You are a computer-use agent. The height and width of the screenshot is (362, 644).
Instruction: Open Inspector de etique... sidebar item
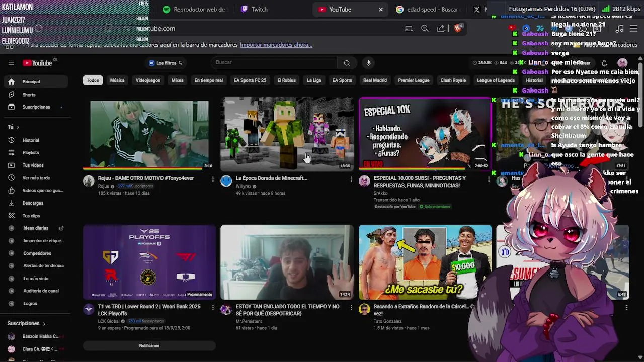35,241
